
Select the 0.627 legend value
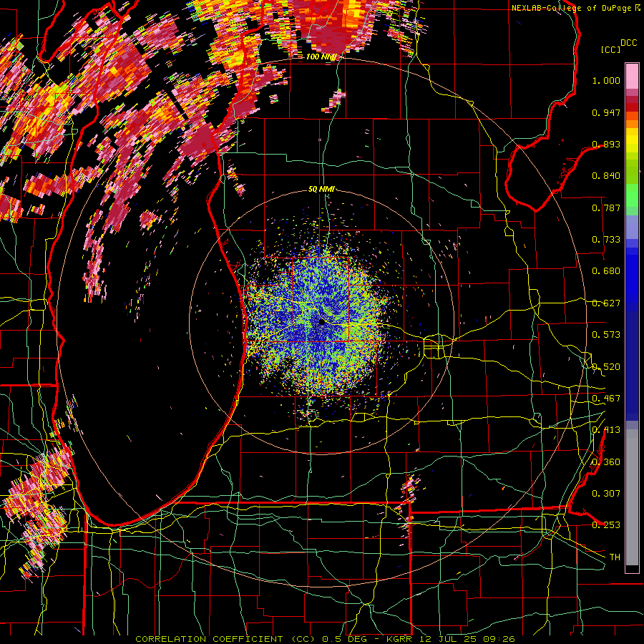pyautogui.click(x=606, y=303)
